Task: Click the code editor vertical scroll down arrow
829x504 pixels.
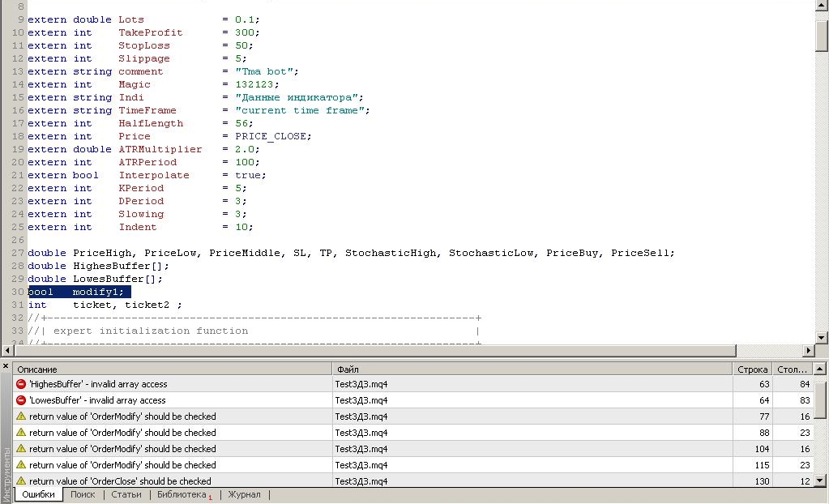Action: pyautogui.click(x=821, y=337)
